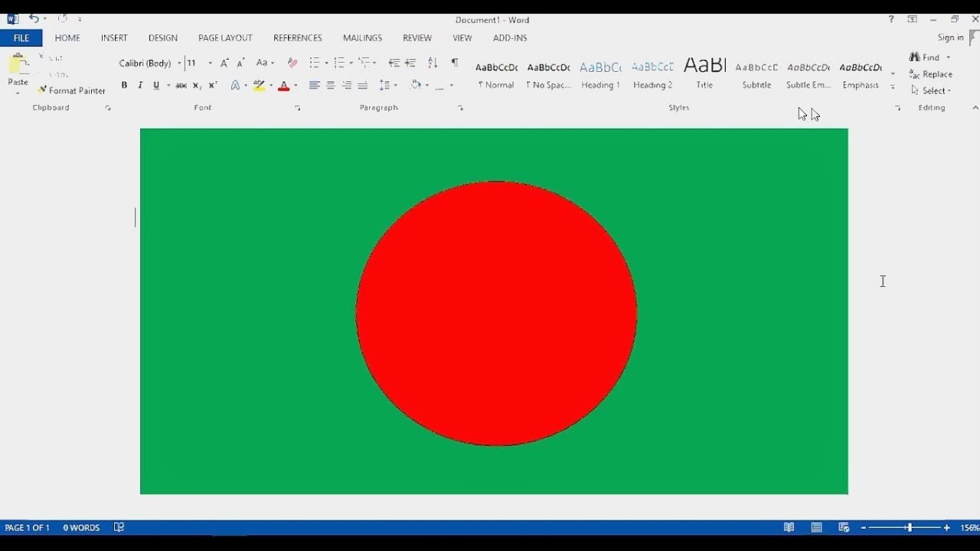Click the Replace button in Editing group
This screenshot has height=551, width=980.
click(935, 73)
